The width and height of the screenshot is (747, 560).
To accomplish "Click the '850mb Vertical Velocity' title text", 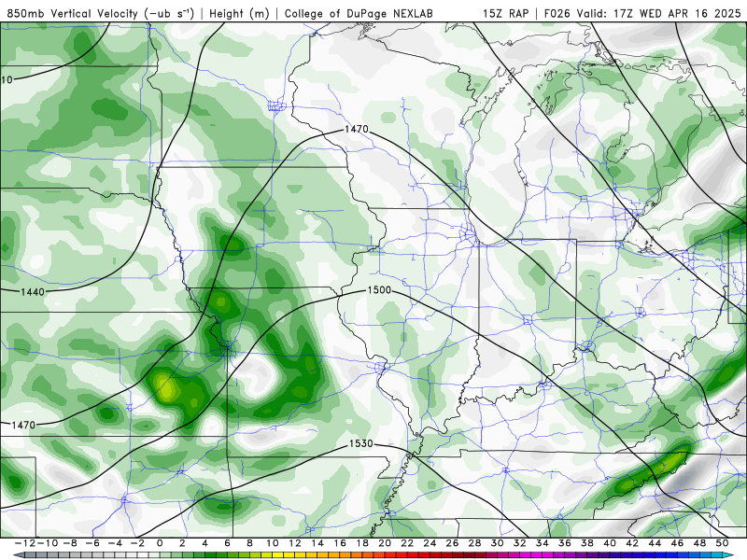I will [x=73, y=14].
